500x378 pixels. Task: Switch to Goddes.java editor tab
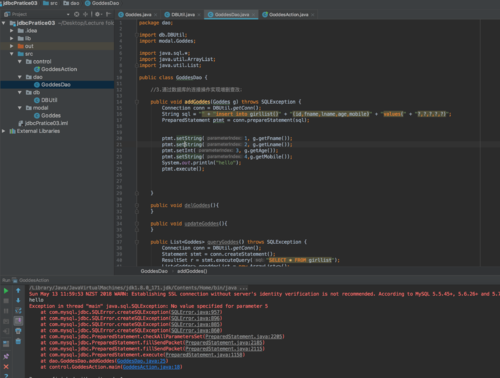click(138, 14)
